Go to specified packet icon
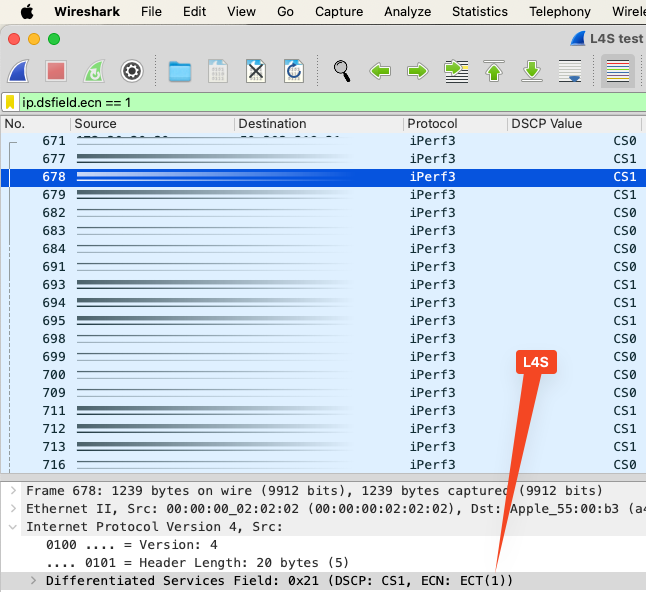Screen dimensions: 646x592 tap(456, 71)
